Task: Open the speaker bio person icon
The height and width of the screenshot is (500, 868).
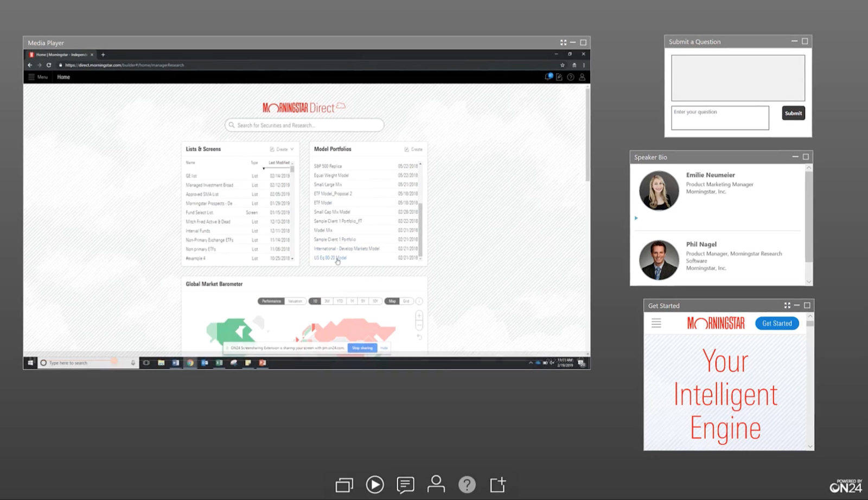Action: click(x=436, y=484)
